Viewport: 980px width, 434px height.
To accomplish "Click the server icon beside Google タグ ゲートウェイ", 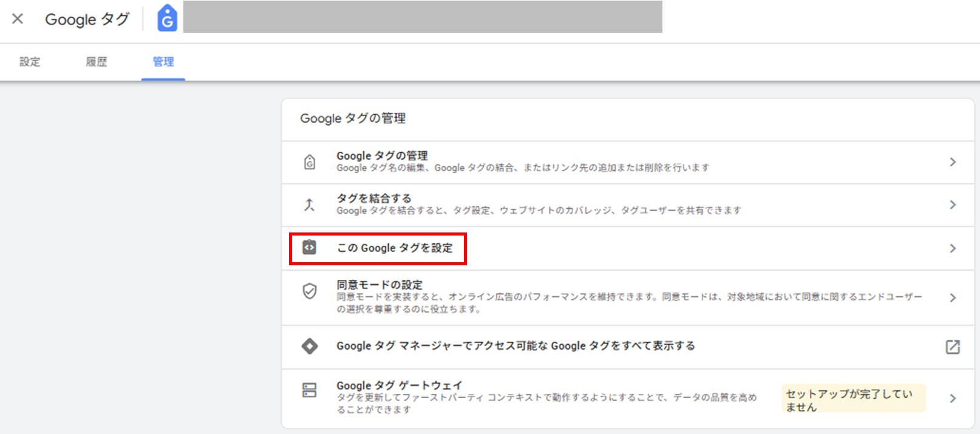I will [x=310, y=390].
